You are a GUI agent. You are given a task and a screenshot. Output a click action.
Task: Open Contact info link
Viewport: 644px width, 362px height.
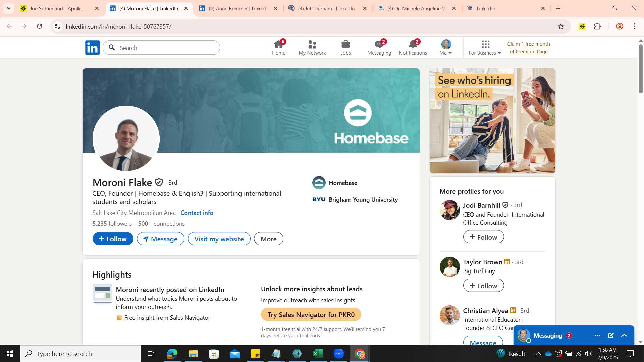[197, 213]
